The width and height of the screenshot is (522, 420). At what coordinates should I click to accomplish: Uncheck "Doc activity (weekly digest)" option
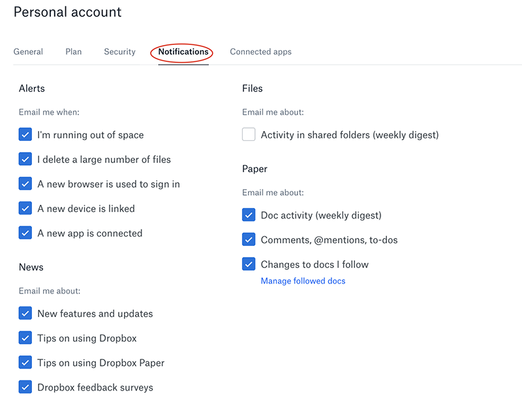coord(249,215)
